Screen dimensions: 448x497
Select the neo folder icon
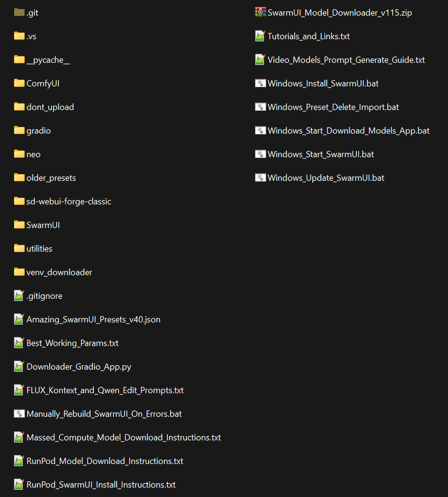[x=19, y=154]
